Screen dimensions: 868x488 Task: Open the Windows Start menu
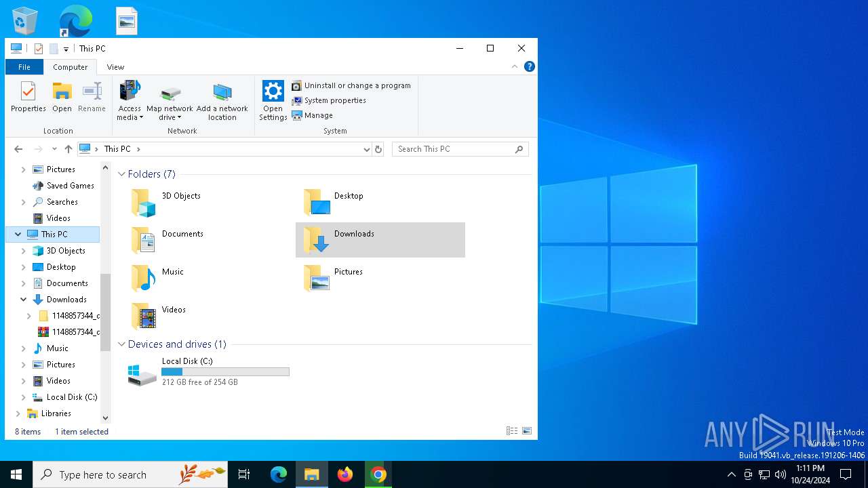(x=16, y=474)
